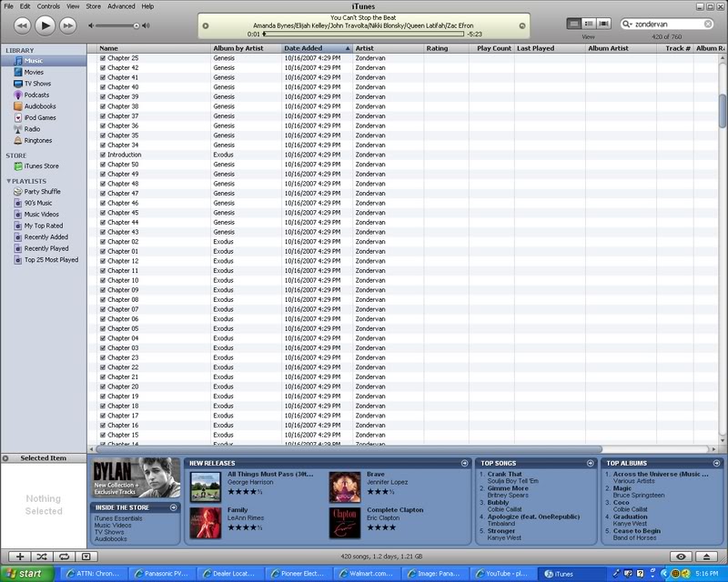
Task: Open the Edit menu
Action: tap(25, 6)
